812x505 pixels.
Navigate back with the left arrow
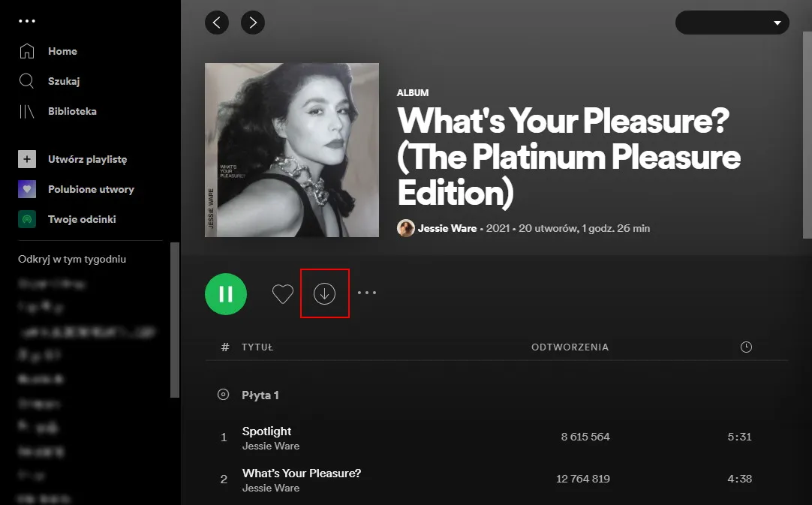(217, 23)
